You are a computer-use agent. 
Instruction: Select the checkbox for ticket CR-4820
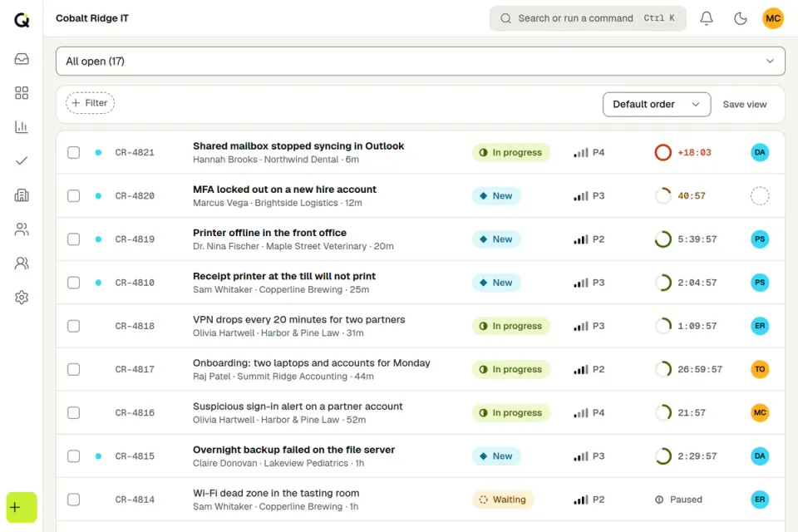74,195
